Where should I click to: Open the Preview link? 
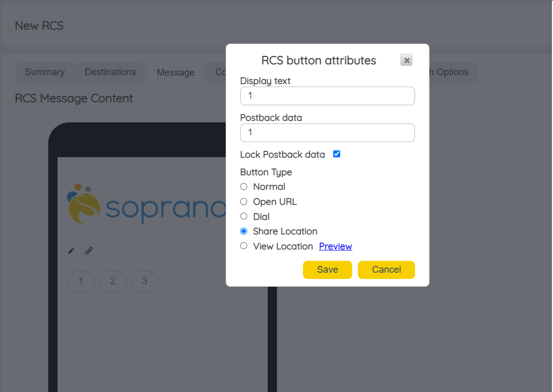(x=336, y=246)
